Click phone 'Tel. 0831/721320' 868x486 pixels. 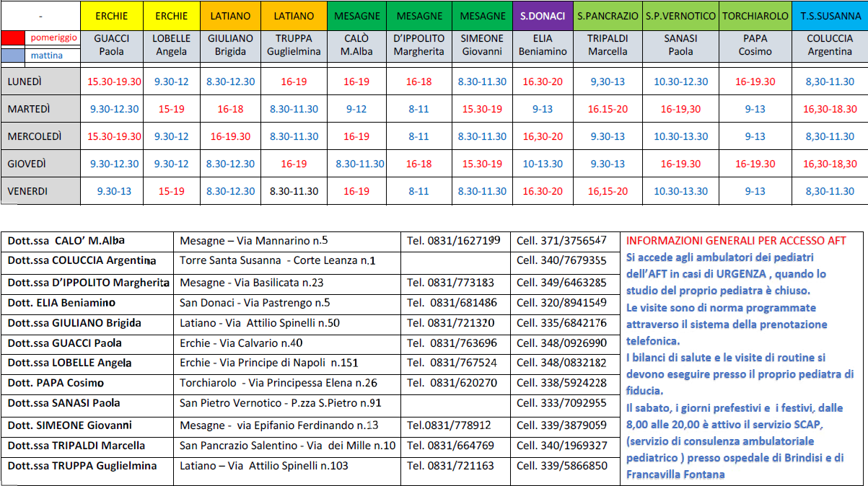coord(450,323)
